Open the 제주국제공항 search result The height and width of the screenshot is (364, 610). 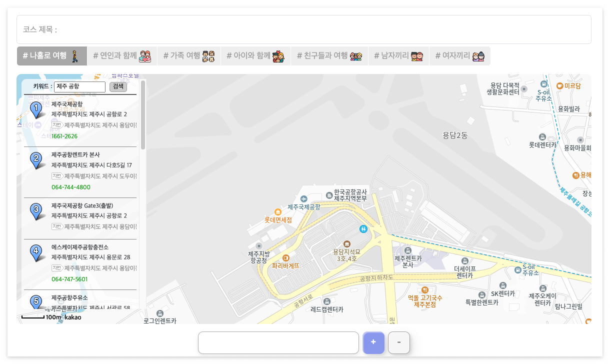(67, 104)
